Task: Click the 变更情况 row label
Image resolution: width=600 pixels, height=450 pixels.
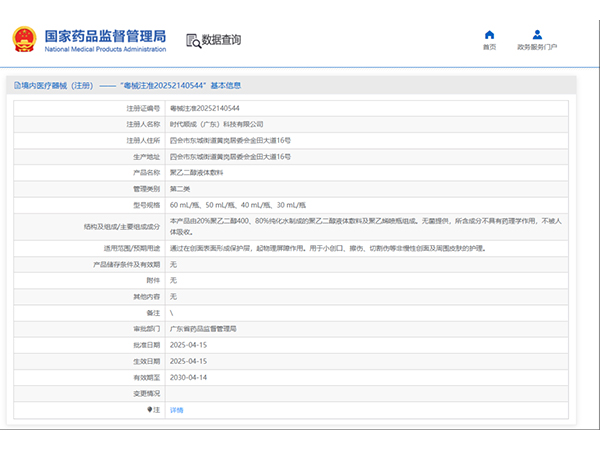Action: (x=147, y=393)
